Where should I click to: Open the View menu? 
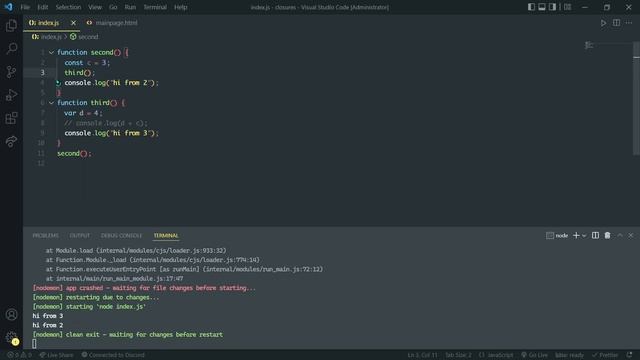[95, 7]
